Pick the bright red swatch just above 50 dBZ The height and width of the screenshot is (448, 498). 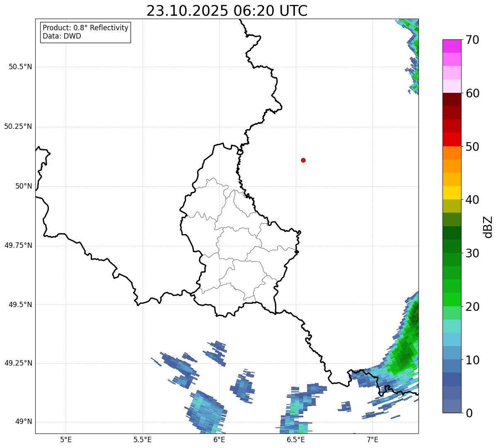[452, 139]
